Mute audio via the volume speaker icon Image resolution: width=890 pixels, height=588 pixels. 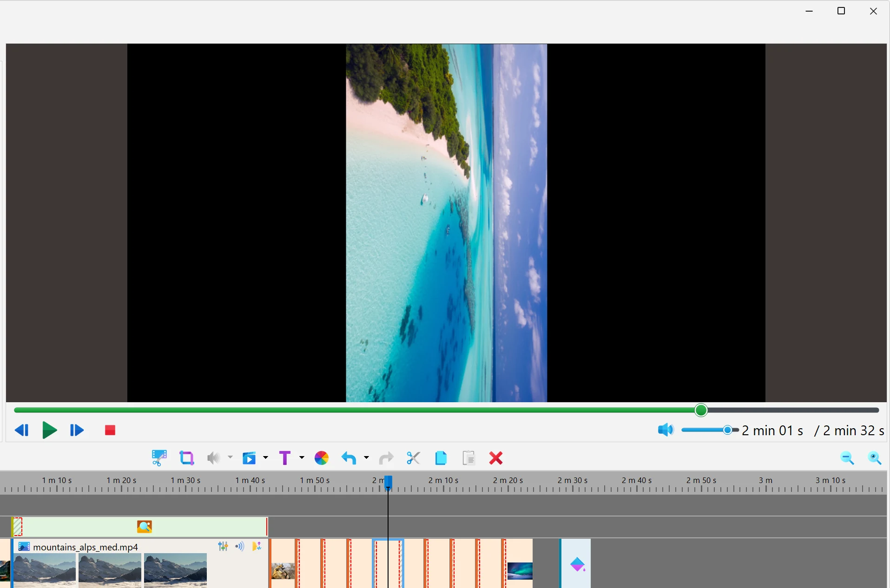pyautogui.click(x=666, y=430)
